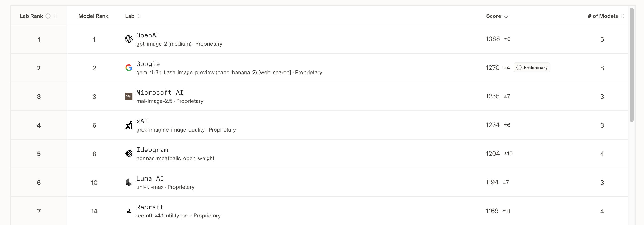Sort by number of Models column
Viewport: 644px width, 225px height.
click(x=623, y=16)
